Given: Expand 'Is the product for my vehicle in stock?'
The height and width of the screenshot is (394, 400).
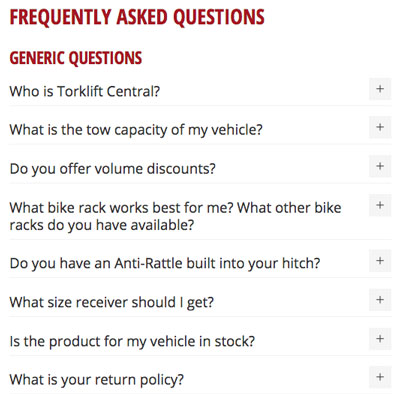Looking at the screenshot, I should 132,341.
